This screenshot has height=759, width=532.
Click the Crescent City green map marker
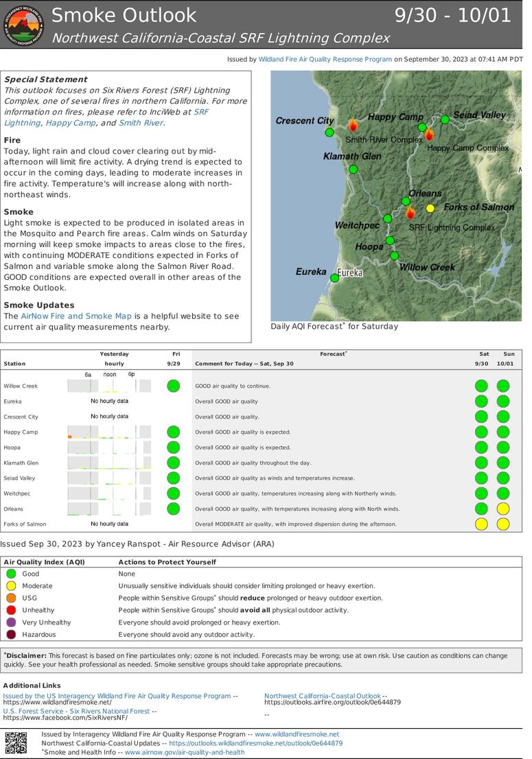[x=329, y=132]
